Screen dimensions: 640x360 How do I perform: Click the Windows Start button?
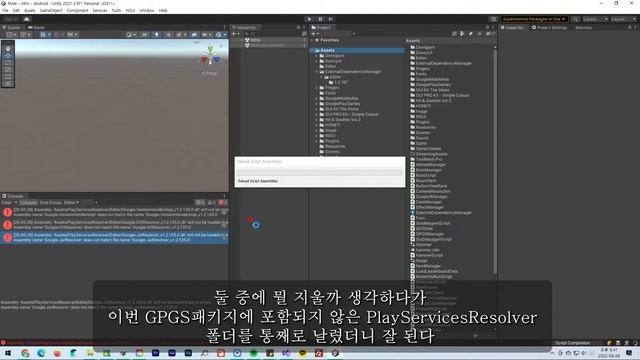(8, 353)
